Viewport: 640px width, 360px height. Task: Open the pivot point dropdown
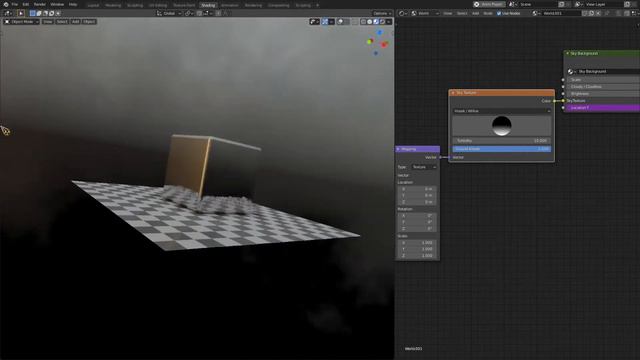click(189, 13)
